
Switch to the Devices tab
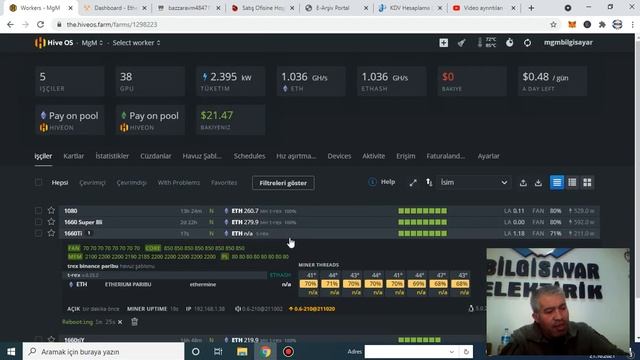tap(339, 156)
